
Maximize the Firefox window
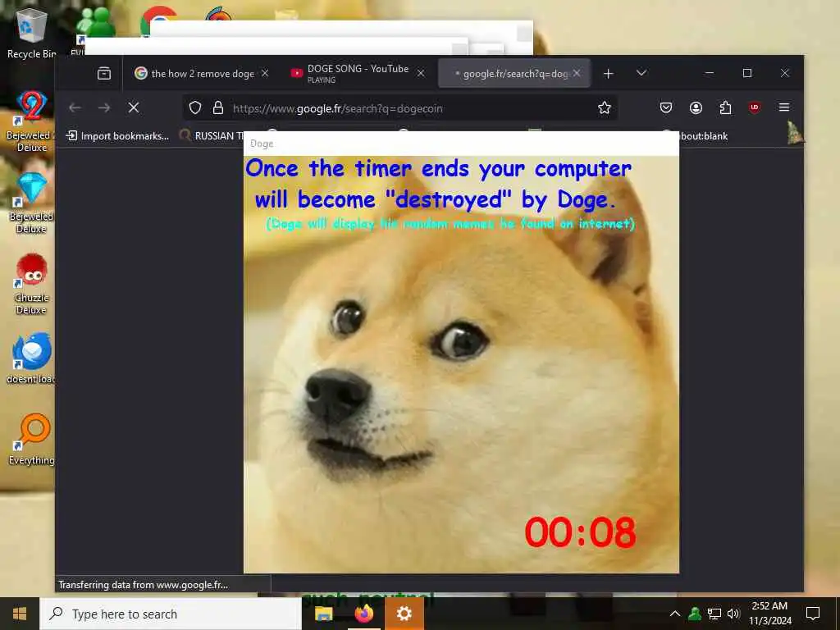[746, 73]
